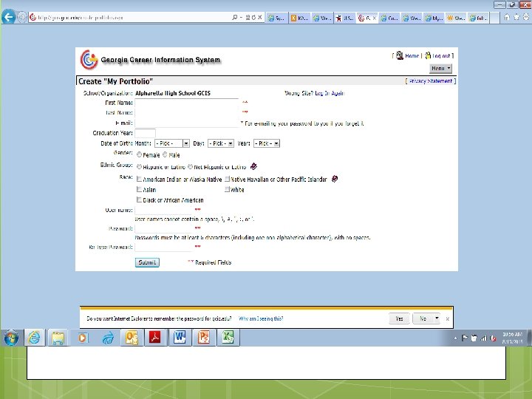
Task: Expand the No button dropdown arrow
Action: click(x=437, y=318)
